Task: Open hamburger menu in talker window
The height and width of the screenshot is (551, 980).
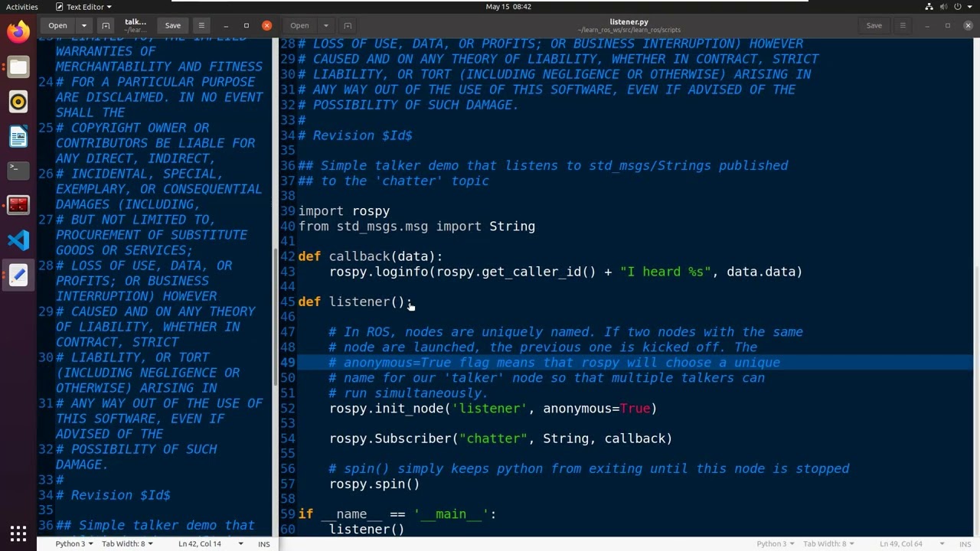Action: pos(201,25)
